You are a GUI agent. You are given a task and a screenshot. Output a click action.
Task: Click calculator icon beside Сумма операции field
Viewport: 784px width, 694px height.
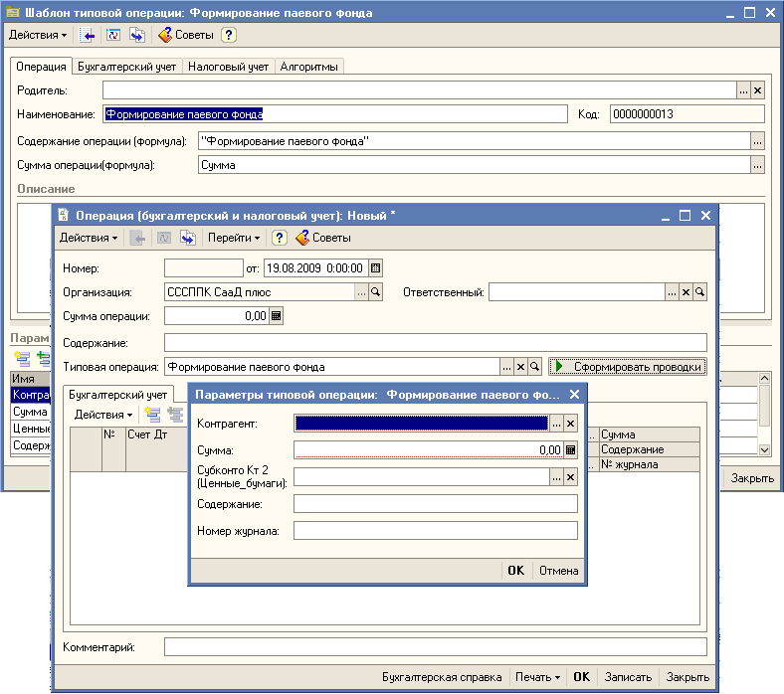pos(277,316)
